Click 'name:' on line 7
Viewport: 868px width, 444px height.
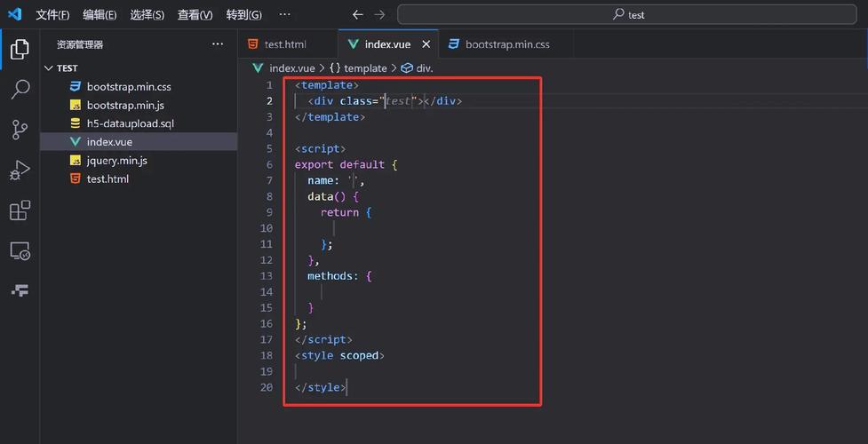coord(324,180)
